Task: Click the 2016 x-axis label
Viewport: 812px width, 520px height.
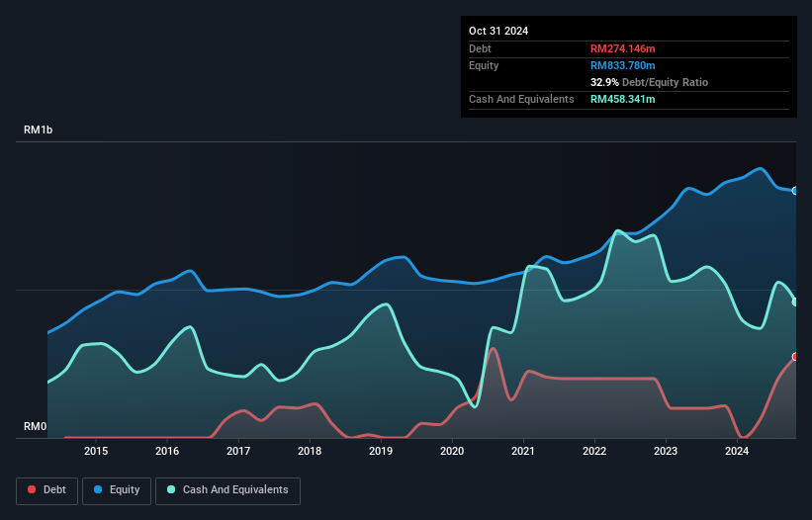Action: point(167,451)
